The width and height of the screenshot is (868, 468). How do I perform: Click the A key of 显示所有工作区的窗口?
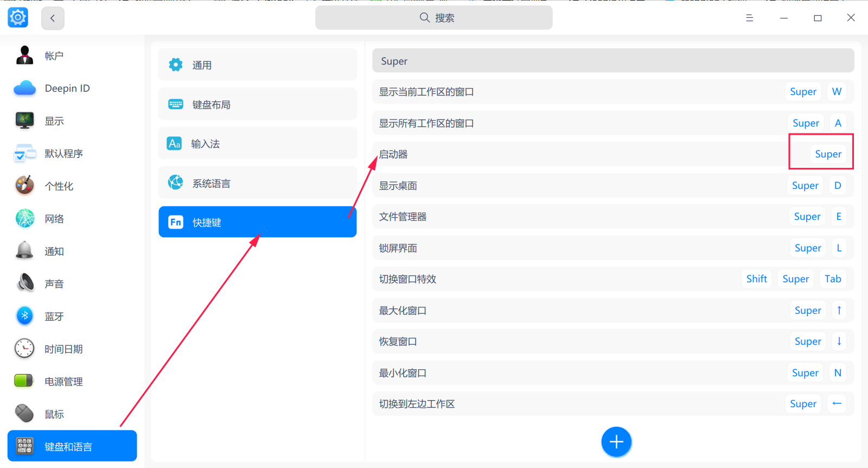[838, 123]
